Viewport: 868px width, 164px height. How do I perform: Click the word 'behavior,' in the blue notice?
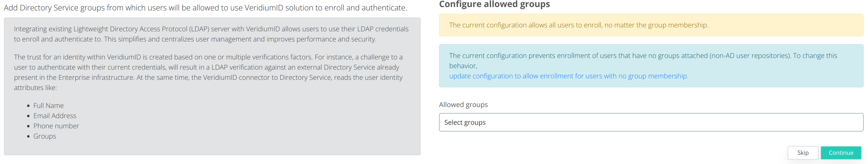coord(463,66)
